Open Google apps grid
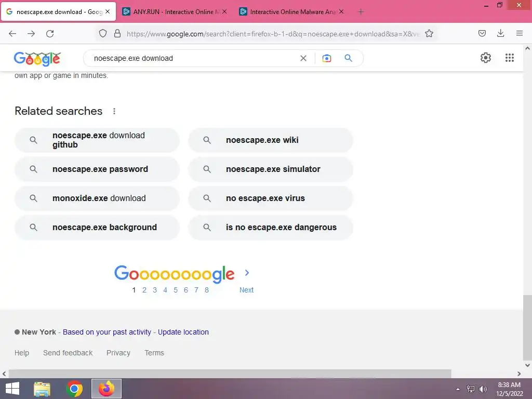Viewport: 532px width, 399px height. pos(509,58)
